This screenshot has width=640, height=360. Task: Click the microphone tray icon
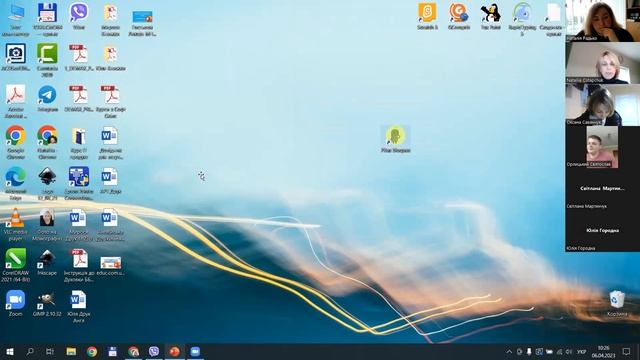pyautogui.click(x=529, y=351)
